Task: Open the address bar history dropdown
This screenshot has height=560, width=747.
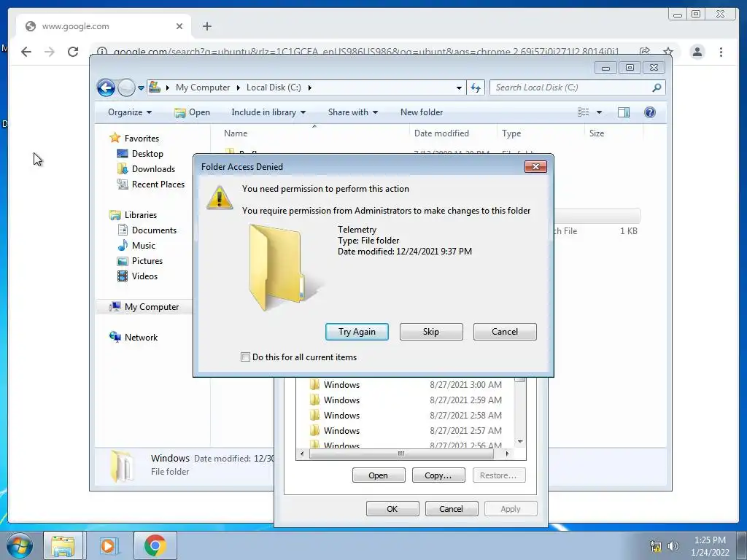Action: click(x=459, y=88)
